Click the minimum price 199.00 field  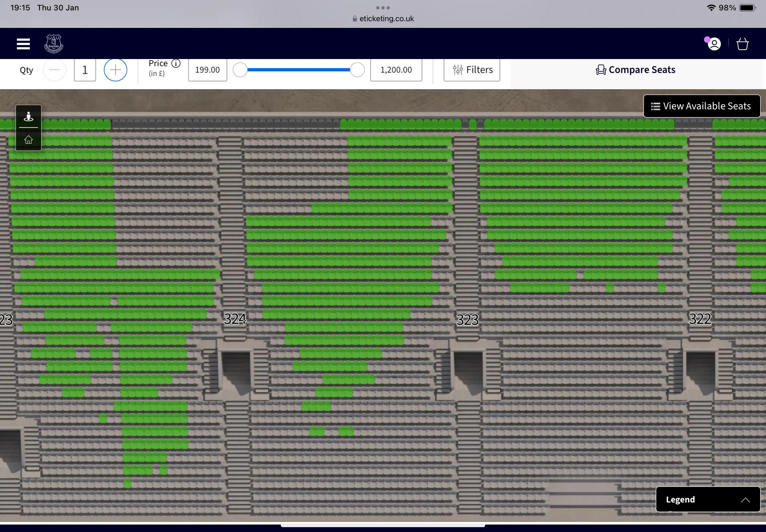point(207,70)
